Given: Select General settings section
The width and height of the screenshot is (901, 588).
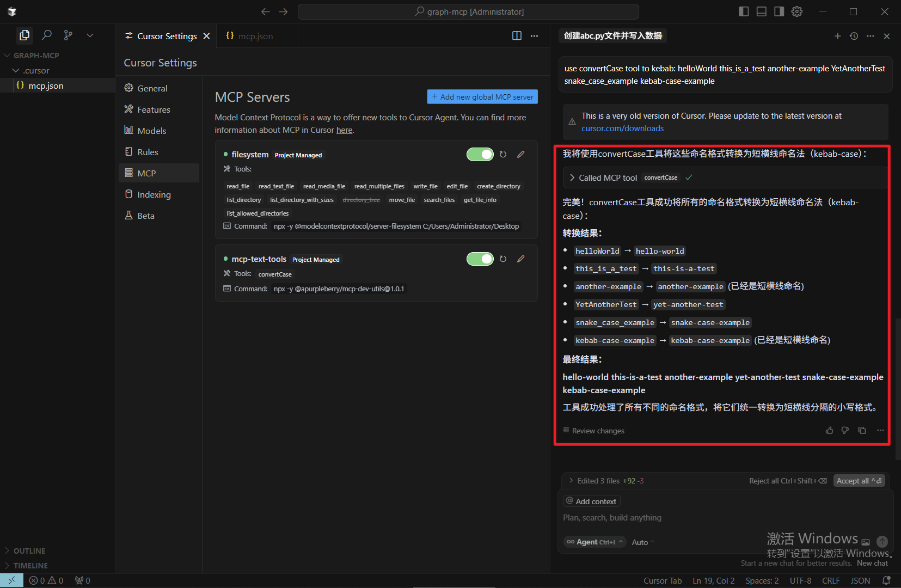Looking at the screenshot, I should coord(159,88).
